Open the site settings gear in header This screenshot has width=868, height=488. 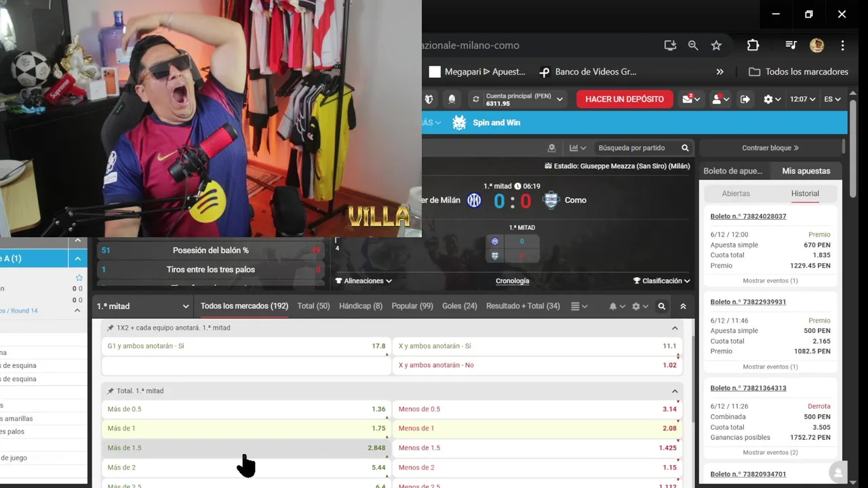point(772,99)
